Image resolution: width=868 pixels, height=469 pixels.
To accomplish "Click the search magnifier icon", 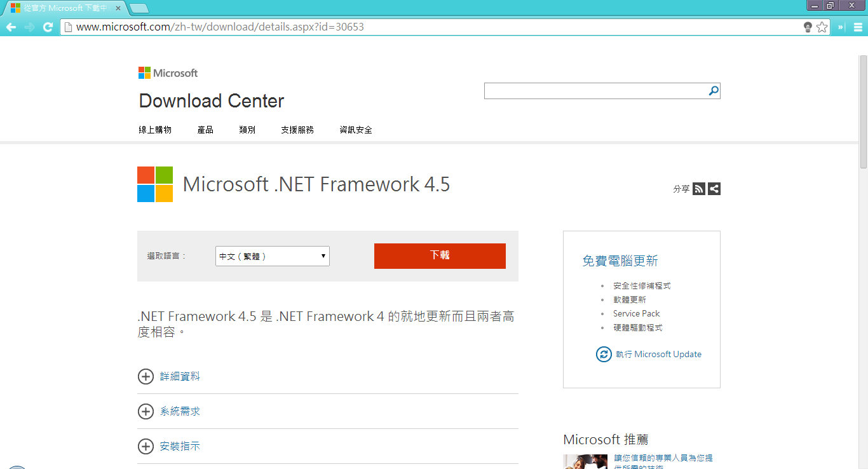I will (x=714, y=91).
